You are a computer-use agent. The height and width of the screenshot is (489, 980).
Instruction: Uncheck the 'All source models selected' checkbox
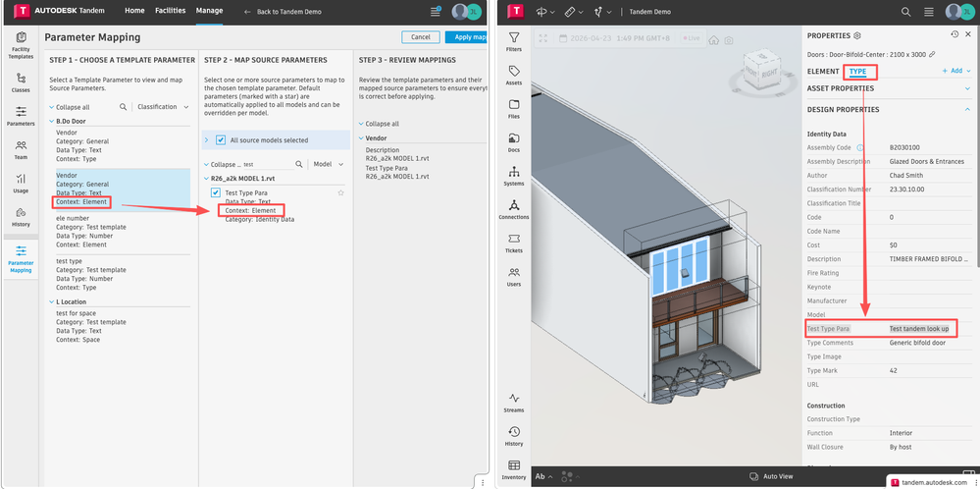(221, 140)
